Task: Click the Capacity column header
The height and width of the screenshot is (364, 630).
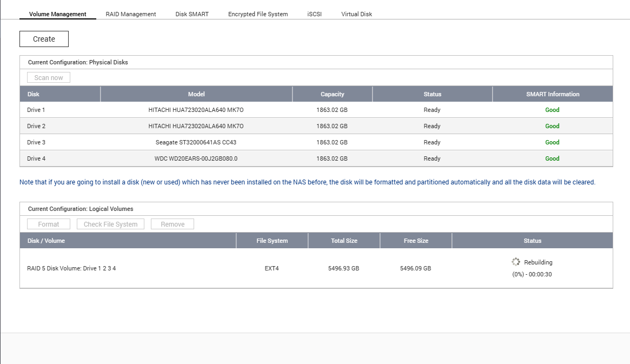Action: 332,94
